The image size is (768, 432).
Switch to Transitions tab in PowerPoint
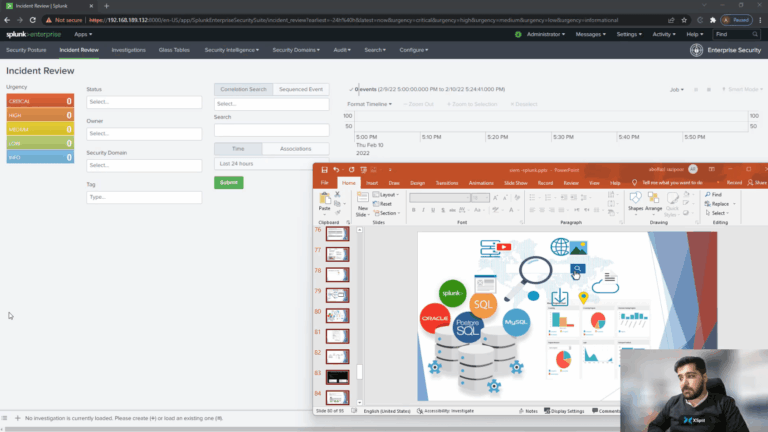click(x=447, y=183)
